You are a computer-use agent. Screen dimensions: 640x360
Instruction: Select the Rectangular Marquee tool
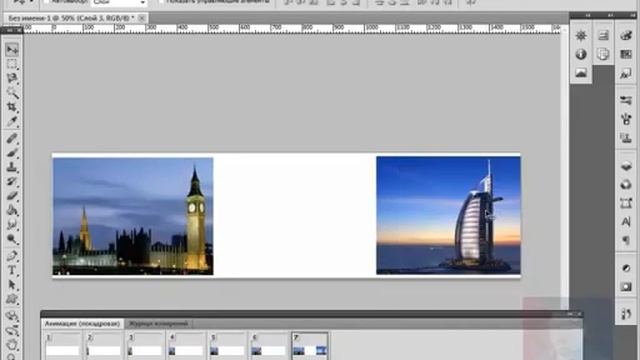click(x=12, y=64)
